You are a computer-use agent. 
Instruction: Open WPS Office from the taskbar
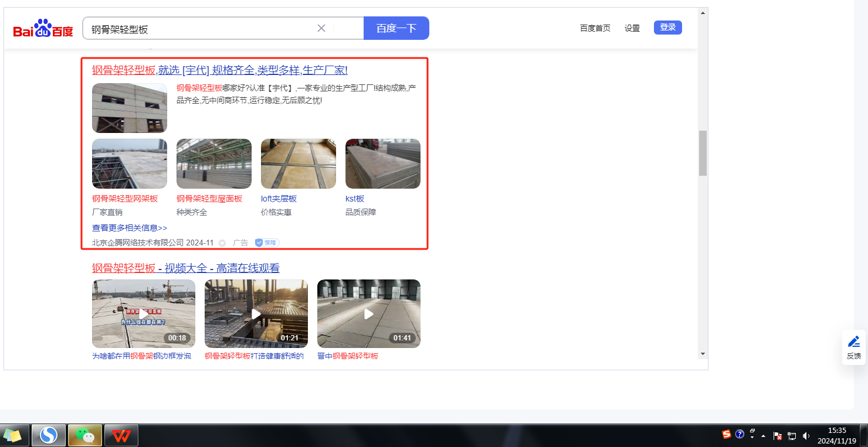tap(121, 435)
